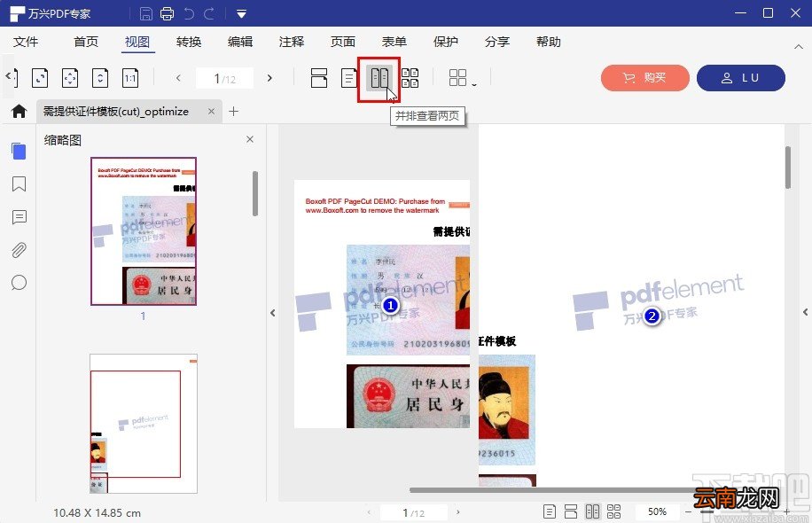
Task: Open the tile windows dropdown
Action: pos(463,78)
